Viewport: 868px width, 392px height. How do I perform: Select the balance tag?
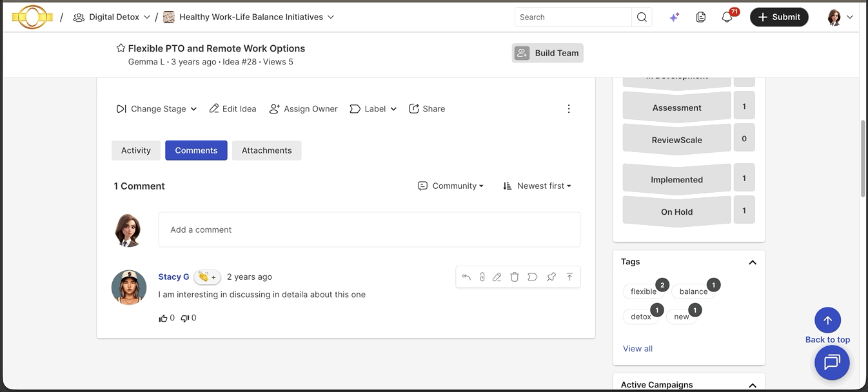click(693, 291)
